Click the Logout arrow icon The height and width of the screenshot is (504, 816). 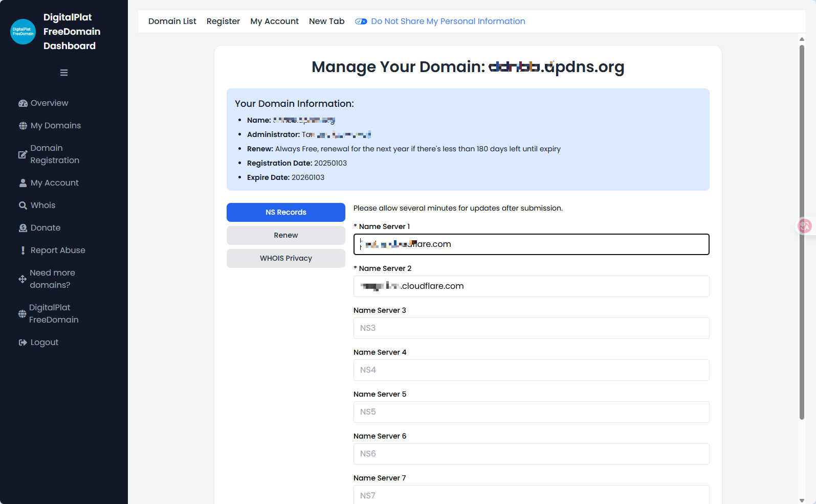[x=23, y=342]
